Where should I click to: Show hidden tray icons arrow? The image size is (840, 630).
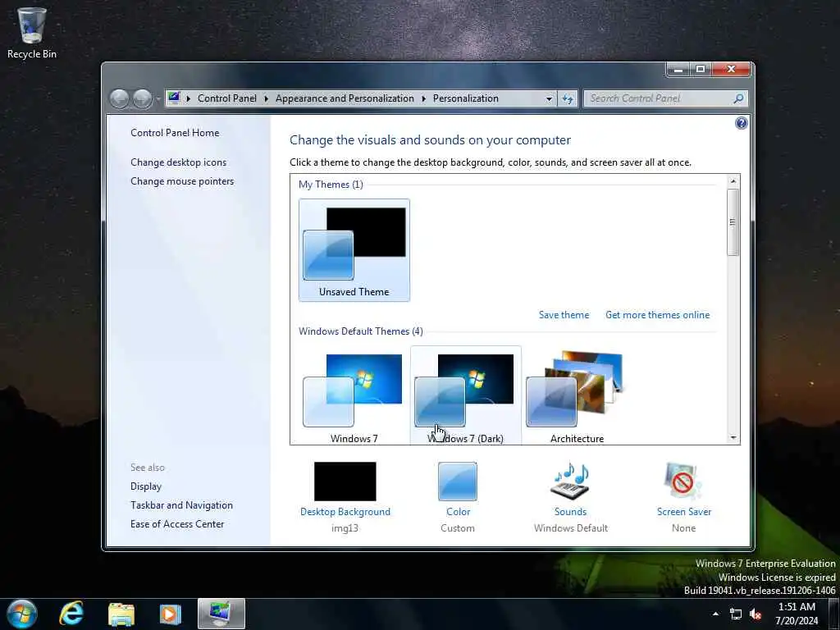[x=715, y=614]
